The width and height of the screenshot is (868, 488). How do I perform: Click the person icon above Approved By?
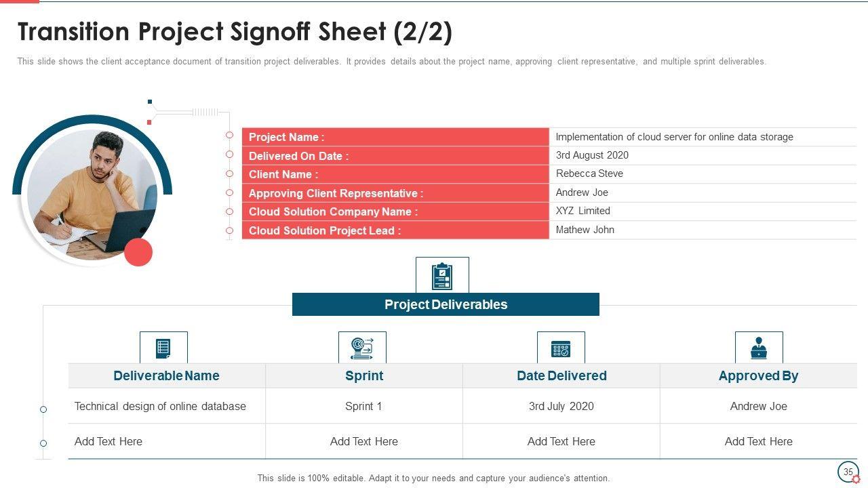[759, 348]
